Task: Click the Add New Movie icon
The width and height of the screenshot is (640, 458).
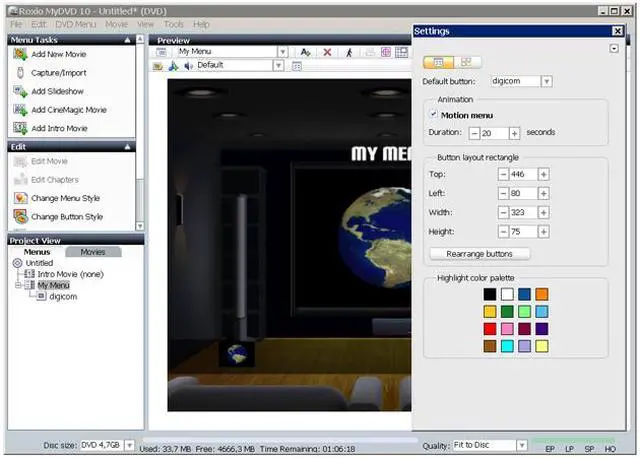Action: (20, 53)
